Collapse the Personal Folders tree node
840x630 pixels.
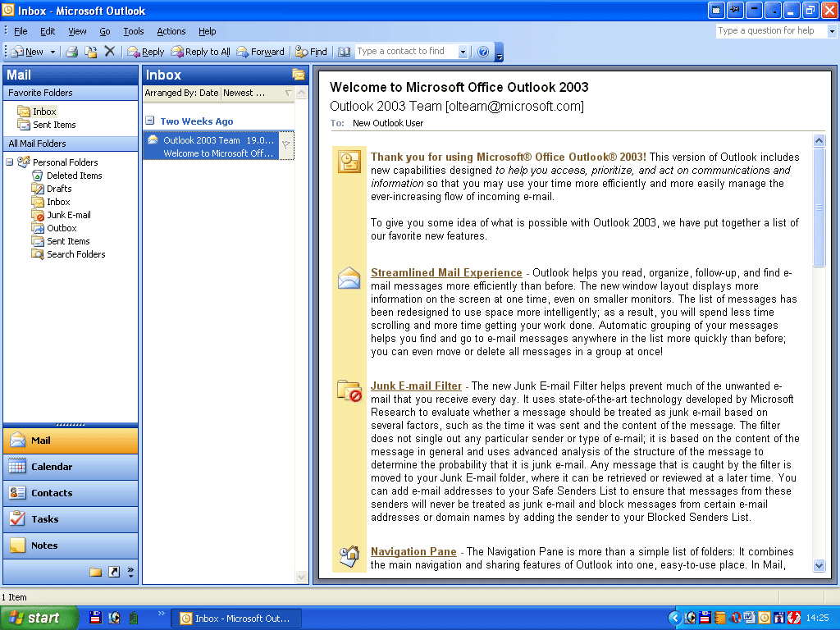click(9, 162)
